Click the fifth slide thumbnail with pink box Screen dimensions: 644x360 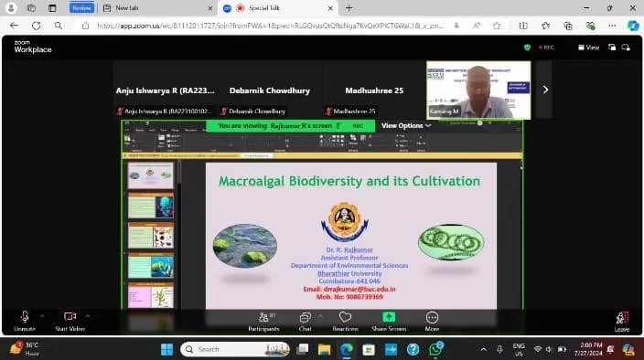[x=151, y=295]
